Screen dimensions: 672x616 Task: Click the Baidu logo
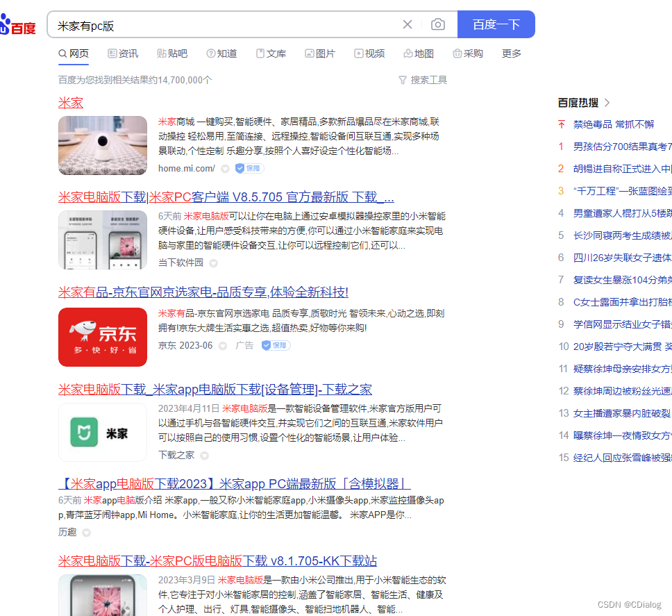(17, 25)
